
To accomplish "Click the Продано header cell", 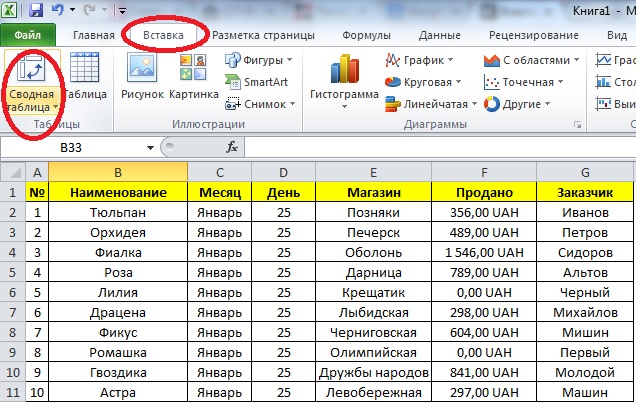I will [484, 192].
